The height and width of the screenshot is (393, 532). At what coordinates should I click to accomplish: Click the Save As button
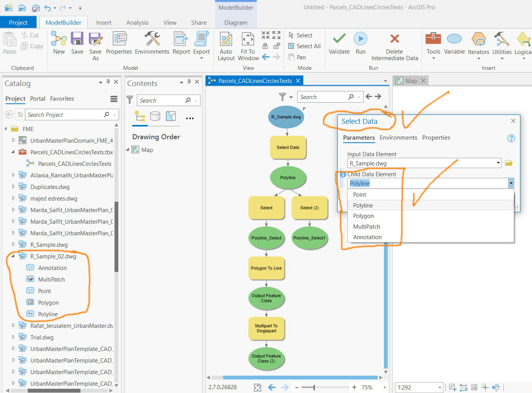[95, 47]
